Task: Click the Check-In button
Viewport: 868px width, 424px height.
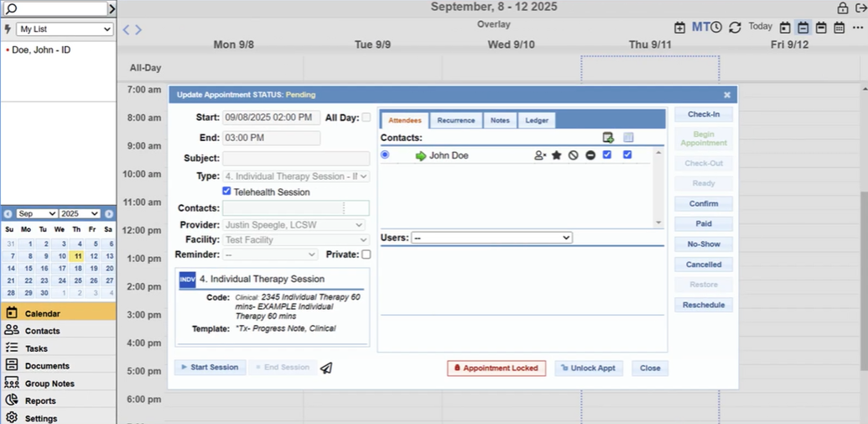Action: 704,114
